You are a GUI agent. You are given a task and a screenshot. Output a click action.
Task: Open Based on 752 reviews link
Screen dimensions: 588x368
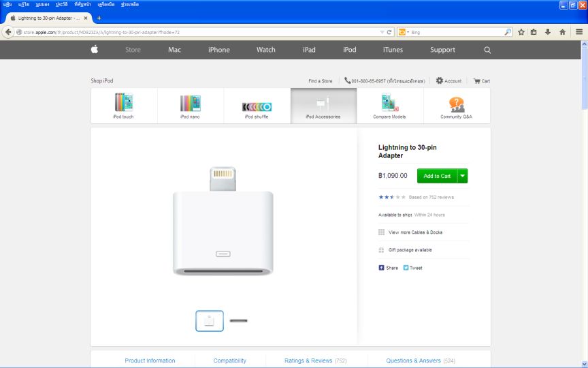(431, 197)
